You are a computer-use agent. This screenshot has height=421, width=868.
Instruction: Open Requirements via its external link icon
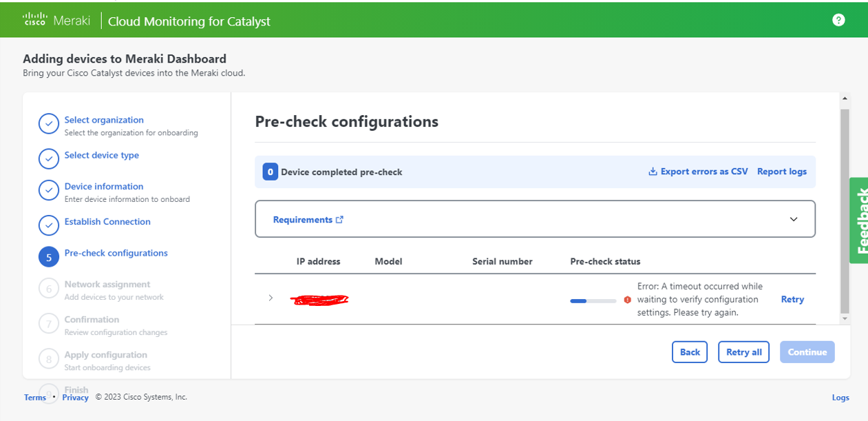click(x=339, y=218)
